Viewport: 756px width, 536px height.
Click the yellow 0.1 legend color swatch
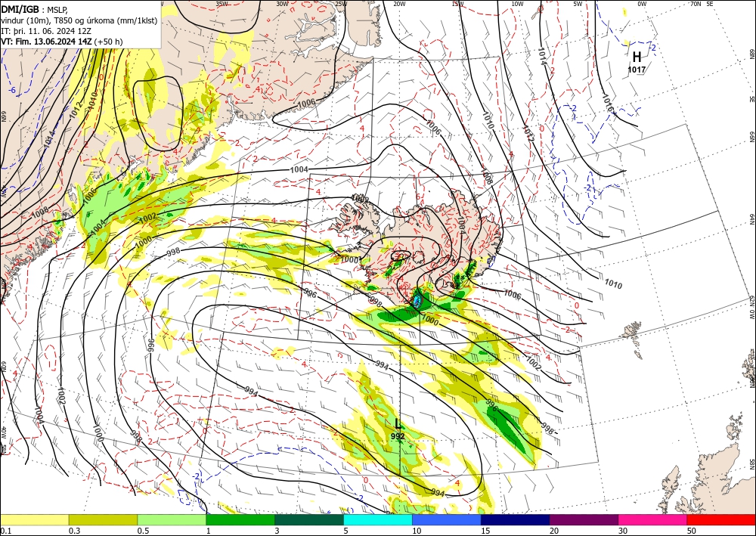point(34,519)
